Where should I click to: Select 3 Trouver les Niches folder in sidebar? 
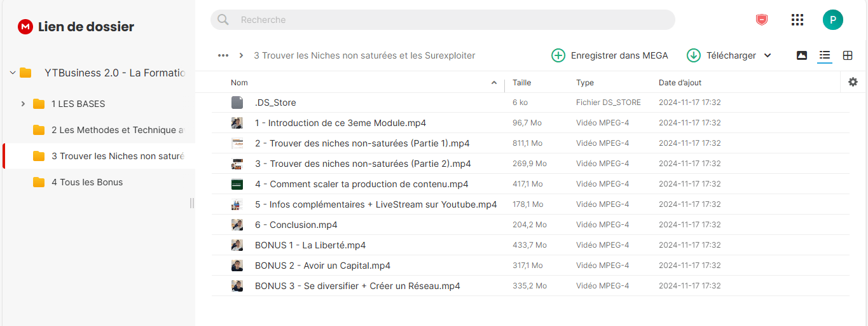(118, 156)
